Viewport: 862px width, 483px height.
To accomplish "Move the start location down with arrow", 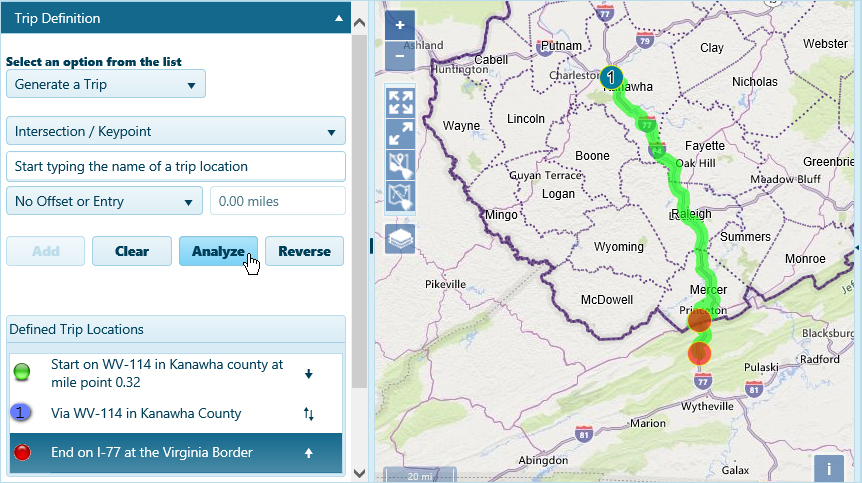I will 308,374.
